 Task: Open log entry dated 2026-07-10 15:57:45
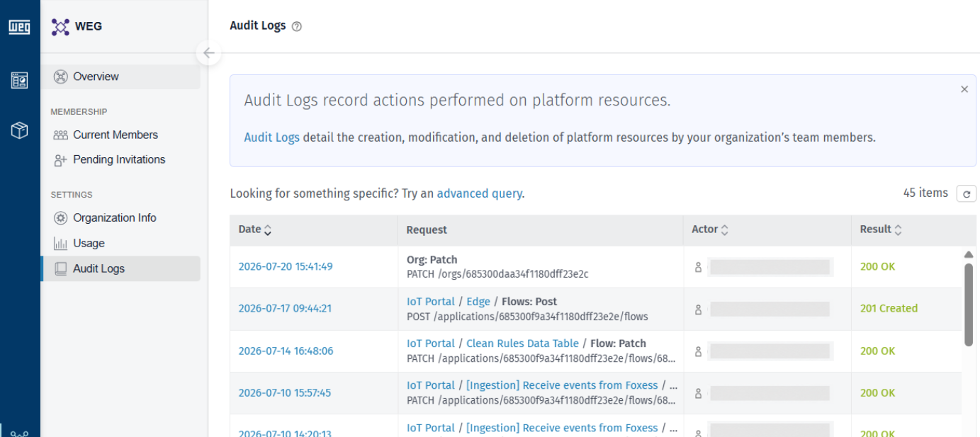285,393
